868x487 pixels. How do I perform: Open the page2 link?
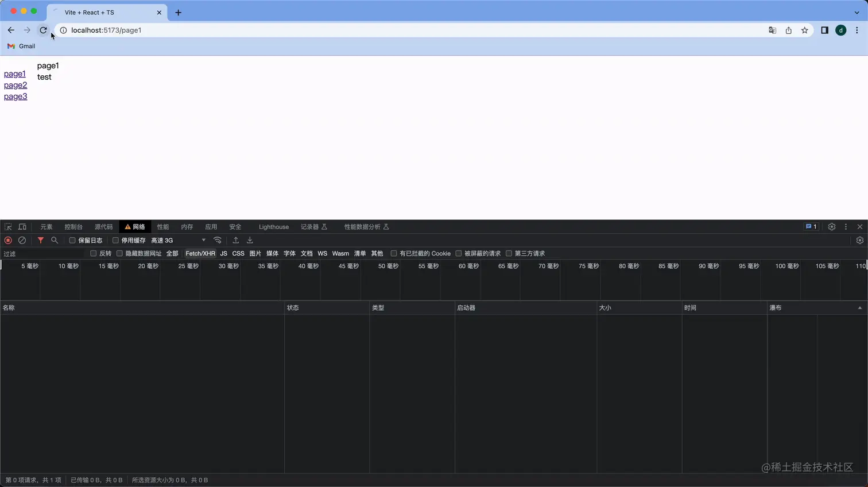point(15,86)
